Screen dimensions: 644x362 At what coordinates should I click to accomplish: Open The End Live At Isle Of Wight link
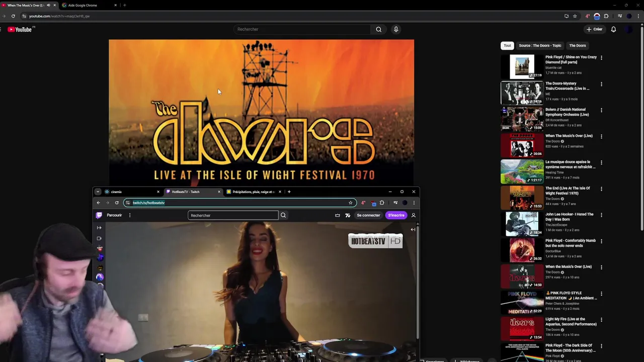click(x=568, y=191)
